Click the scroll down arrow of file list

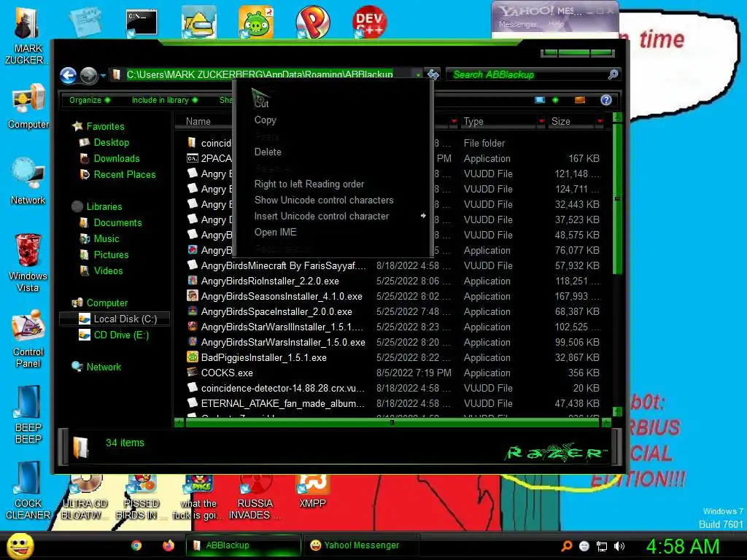click(x=617, y=411)
